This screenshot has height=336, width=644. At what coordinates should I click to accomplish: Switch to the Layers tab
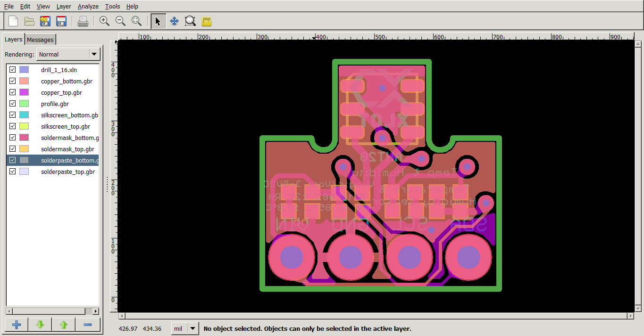point(14,40)
